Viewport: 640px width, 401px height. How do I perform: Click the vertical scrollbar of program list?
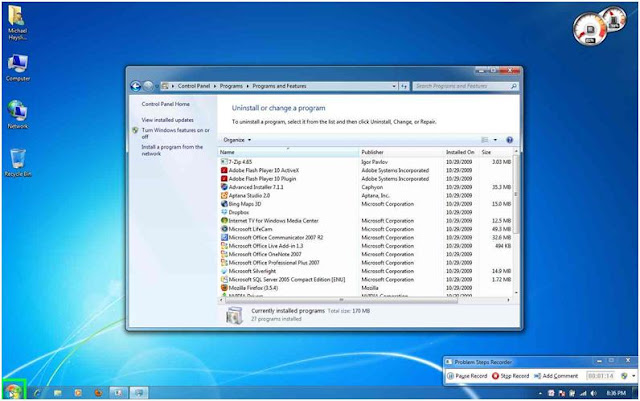(516, 195)
